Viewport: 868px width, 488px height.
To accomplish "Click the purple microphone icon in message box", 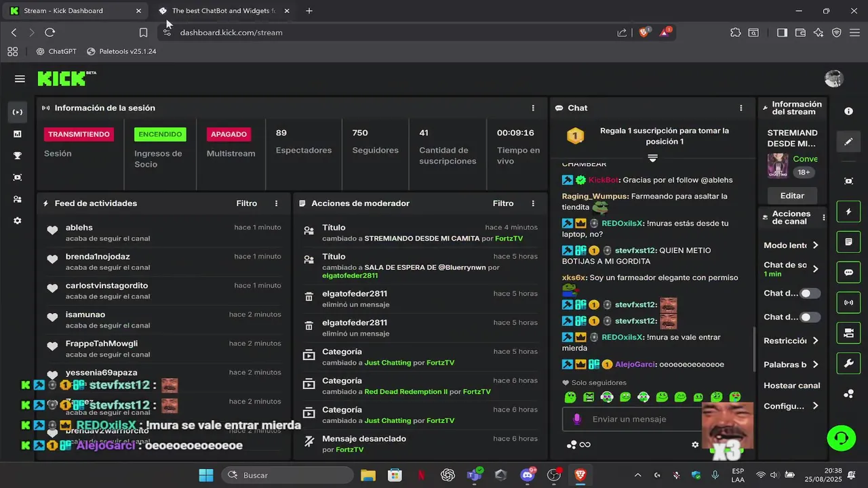I will 577,419.
